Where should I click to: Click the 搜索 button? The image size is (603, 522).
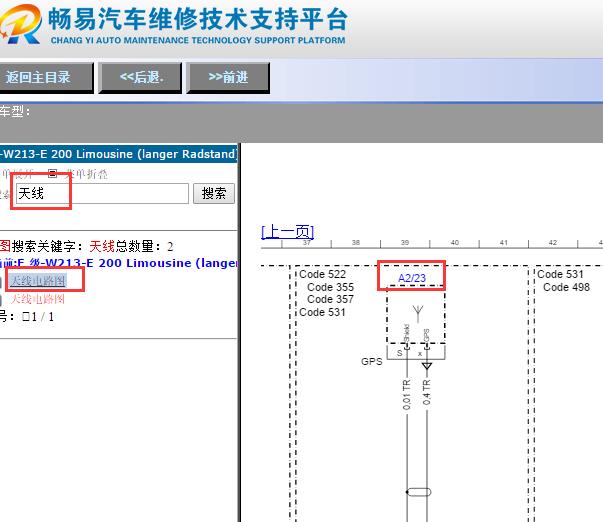pos(214,193)
